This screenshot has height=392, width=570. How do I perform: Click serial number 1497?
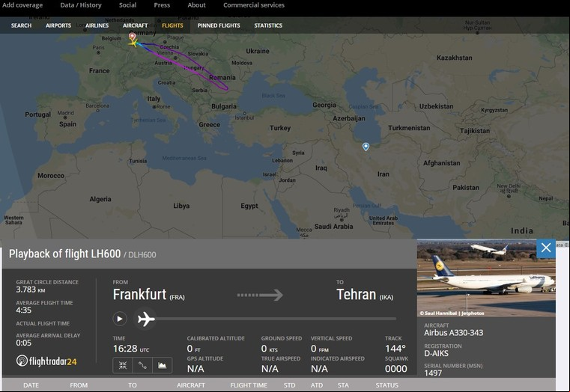click(433, 373)
